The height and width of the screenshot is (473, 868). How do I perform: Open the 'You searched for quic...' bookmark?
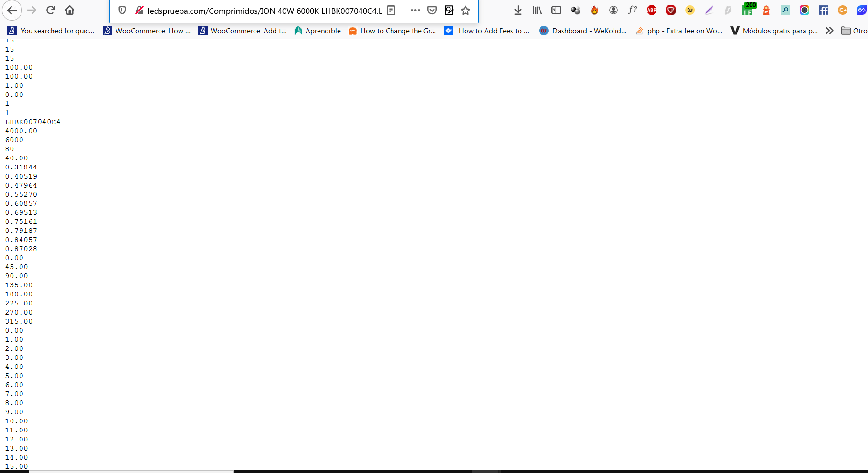click(51, 31)
